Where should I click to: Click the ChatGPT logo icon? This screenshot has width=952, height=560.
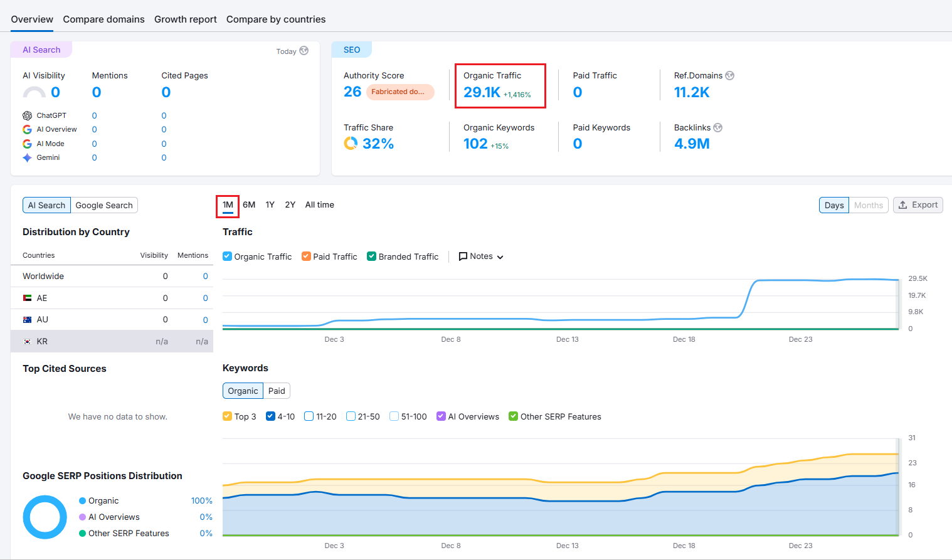click(27, 115)
